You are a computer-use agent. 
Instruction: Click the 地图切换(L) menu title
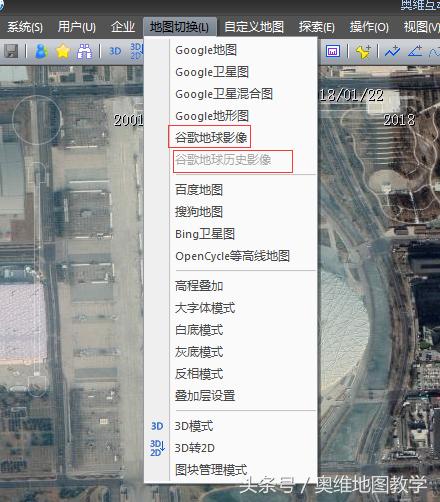point(180,27)
